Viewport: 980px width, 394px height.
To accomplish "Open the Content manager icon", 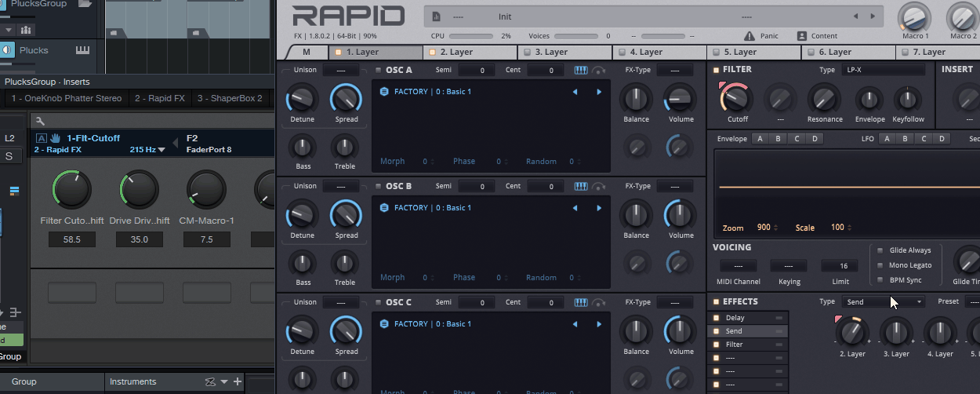I will point(802,36).
